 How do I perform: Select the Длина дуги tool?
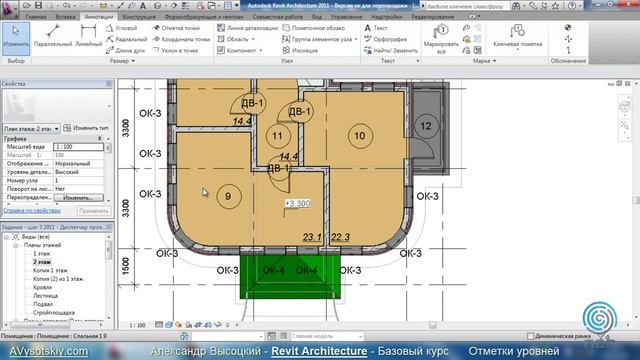(125, 50)
